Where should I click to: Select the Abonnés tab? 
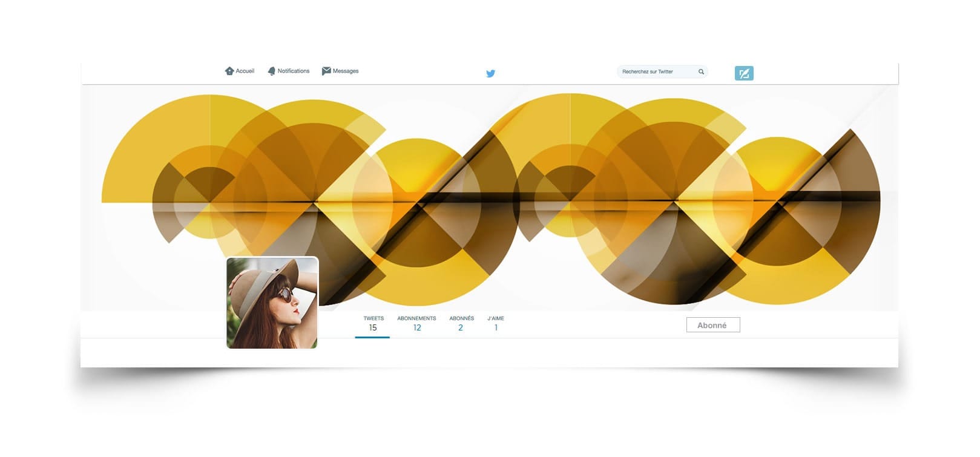(461, 324)
